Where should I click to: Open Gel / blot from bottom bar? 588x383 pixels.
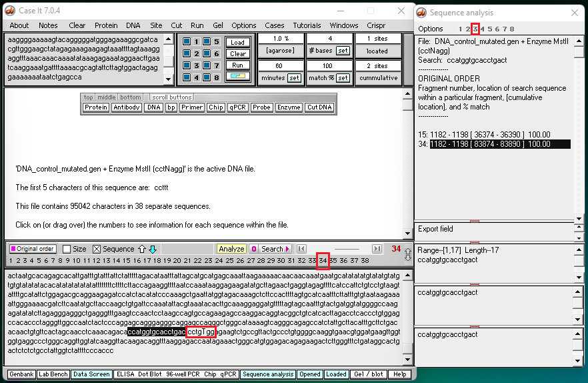click(x=368, y=374)
